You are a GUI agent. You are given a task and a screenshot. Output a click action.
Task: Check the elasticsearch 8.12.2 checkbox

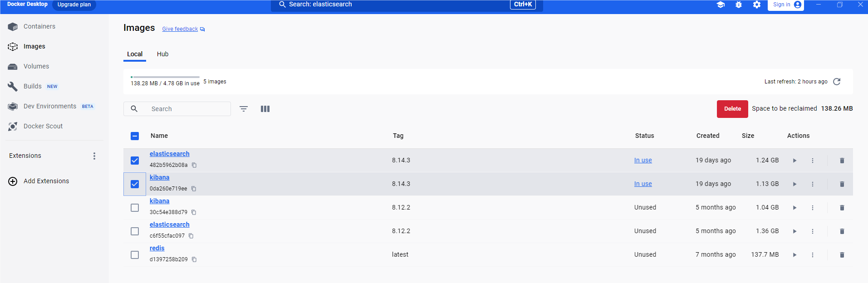coord(135,231)
